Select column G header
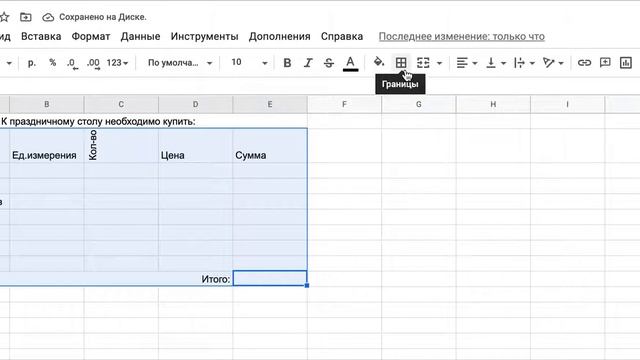This screenshot has height=360, width=640. [419, 104]
